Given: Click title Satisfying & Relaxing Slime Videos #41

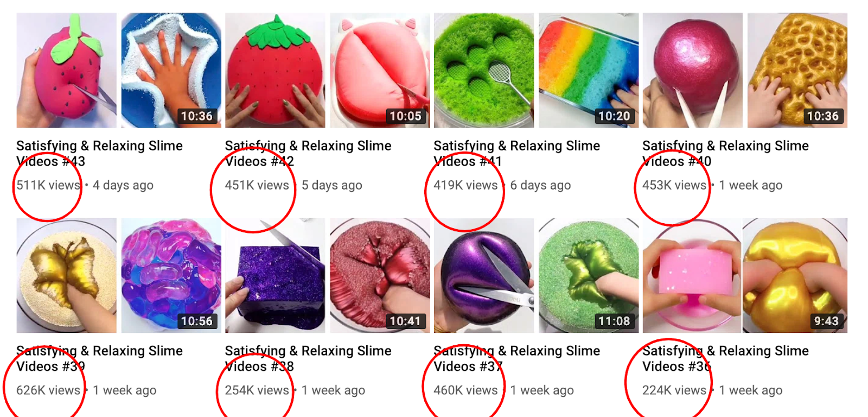Looking at the screenshot, I should [516, 154].
